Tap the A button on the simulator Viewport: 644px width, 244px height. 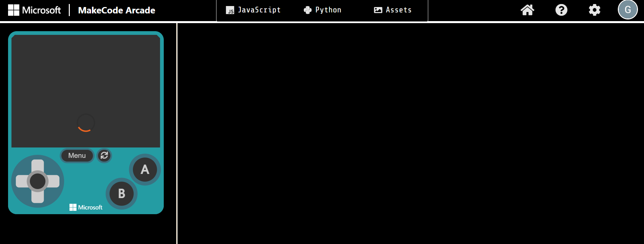click(145, 170)
